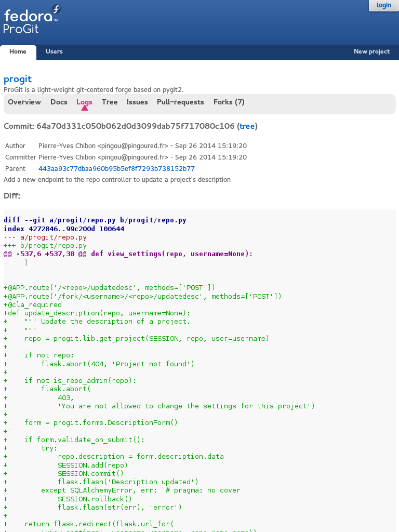Screen dimensions: 399x532
Task: Open the commit tree link
Action: (247, 126)
